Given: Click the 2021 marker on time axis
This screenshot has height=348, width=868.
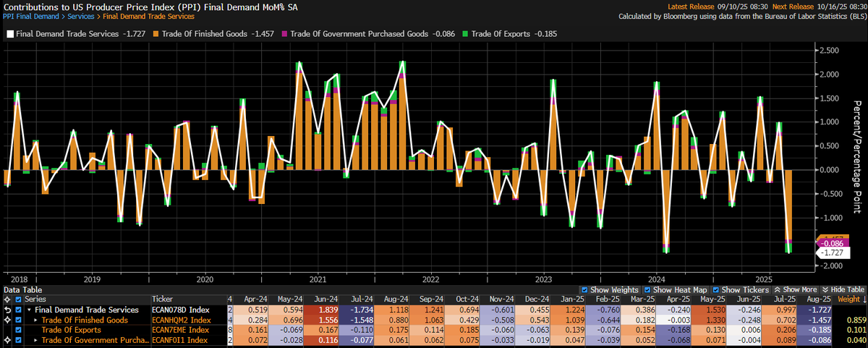Looking at the screenshot, I should 318,279.
